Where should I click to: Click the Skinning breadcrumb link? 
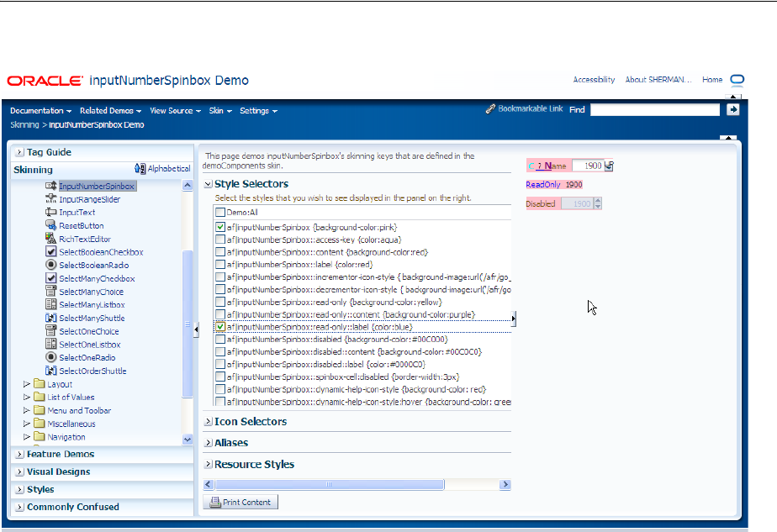pyautogui.click(x=24, y=125)
